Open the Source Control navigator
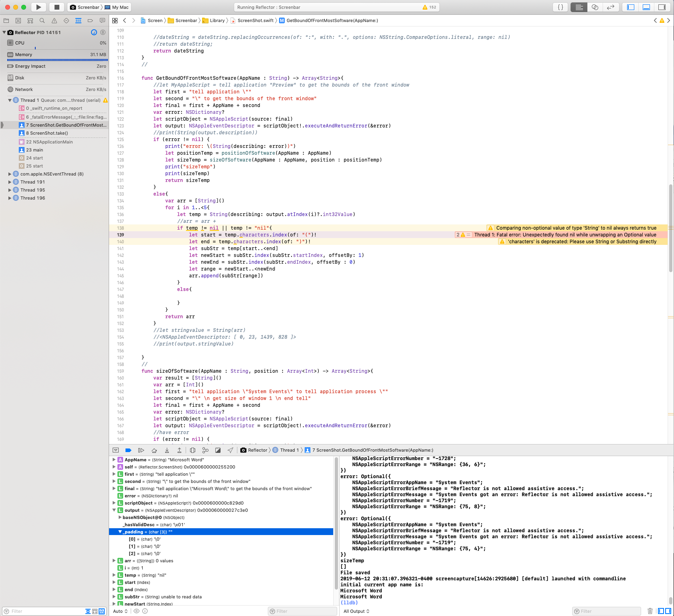Image resolution: width=674 pixels, height=616 pixels. click(18, 20)
